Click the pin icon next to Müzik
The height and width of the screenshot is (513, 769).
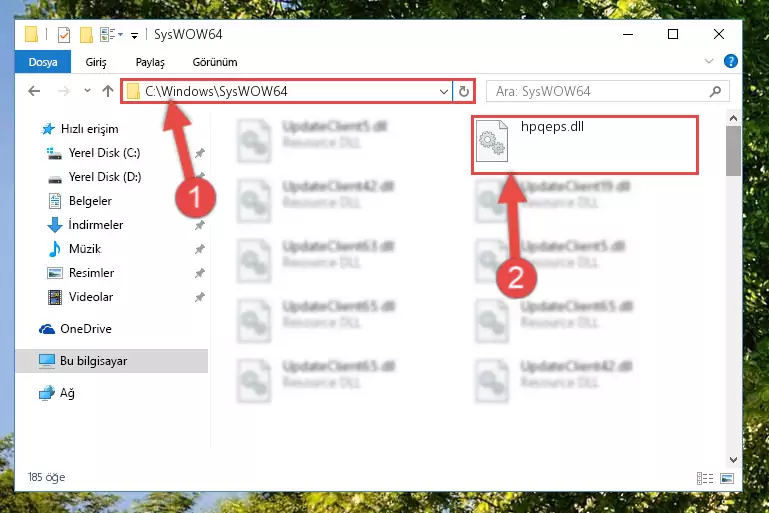[x=200, y=249]
